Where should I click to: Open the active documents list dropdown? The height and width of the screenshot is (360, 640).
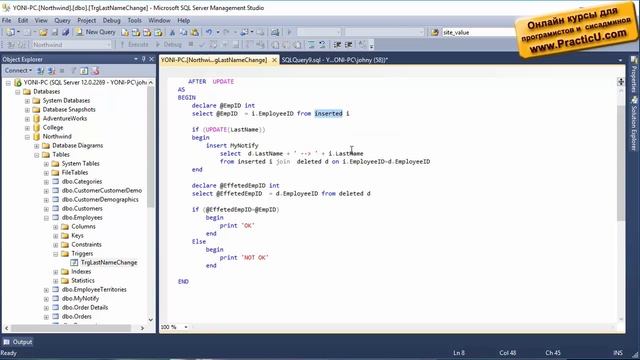[620, 60]
